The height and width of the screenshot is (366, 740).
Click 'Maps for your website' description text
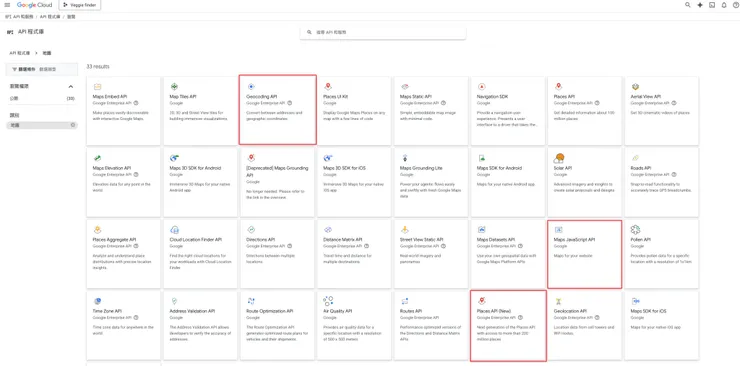tap(572, 256)
